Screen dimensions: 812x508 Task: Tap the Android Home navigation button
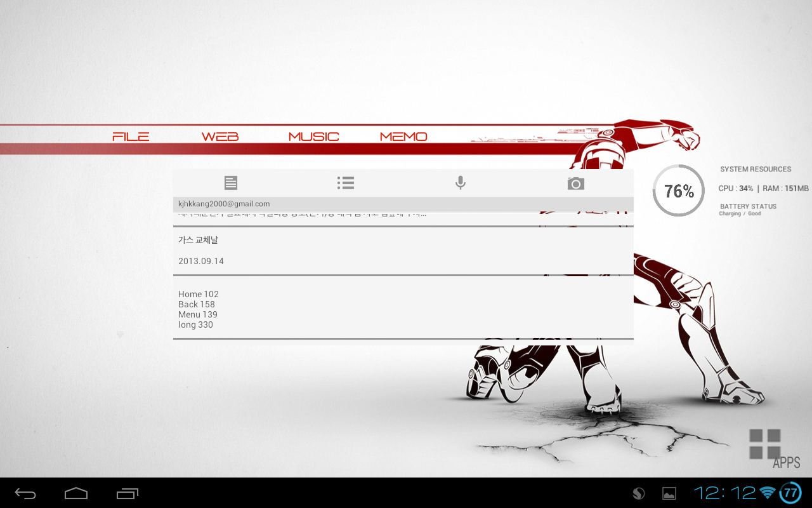[x=76, y=493]
